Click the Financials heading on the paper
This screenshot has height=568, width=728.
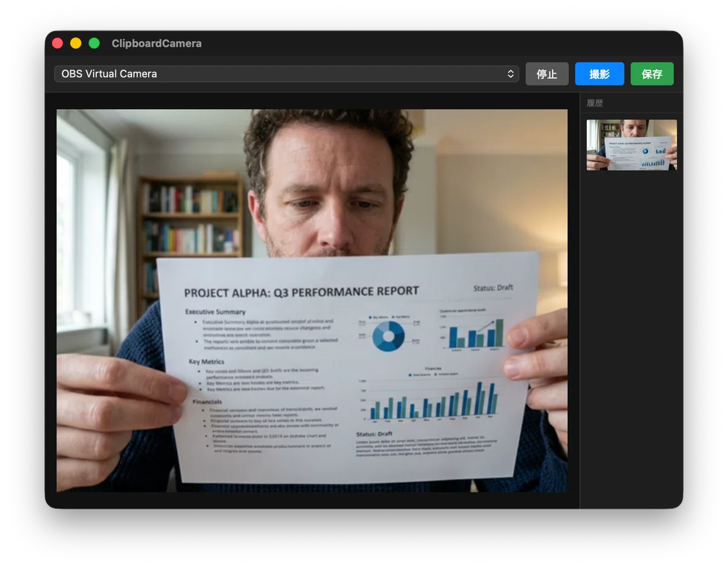point(207,402)
